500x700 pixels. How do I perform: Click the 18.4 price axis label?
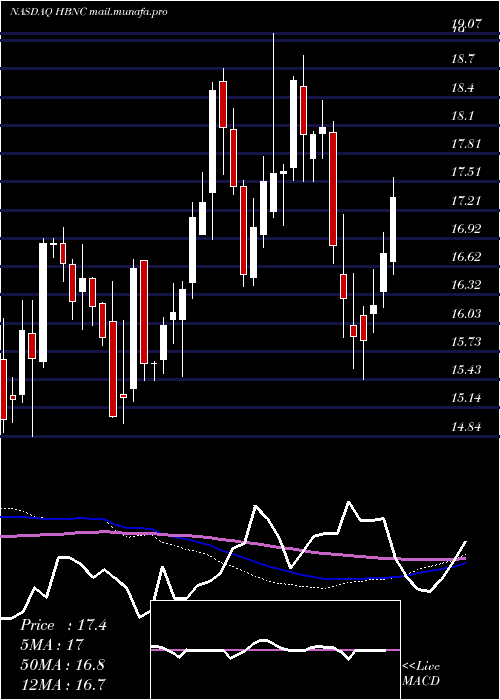point(463,88)
